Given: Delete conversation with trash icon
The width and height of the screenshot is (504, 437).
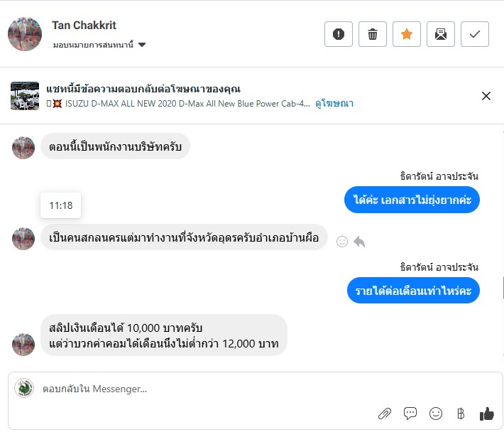Looking at the screenshot, I should point(373,34).
